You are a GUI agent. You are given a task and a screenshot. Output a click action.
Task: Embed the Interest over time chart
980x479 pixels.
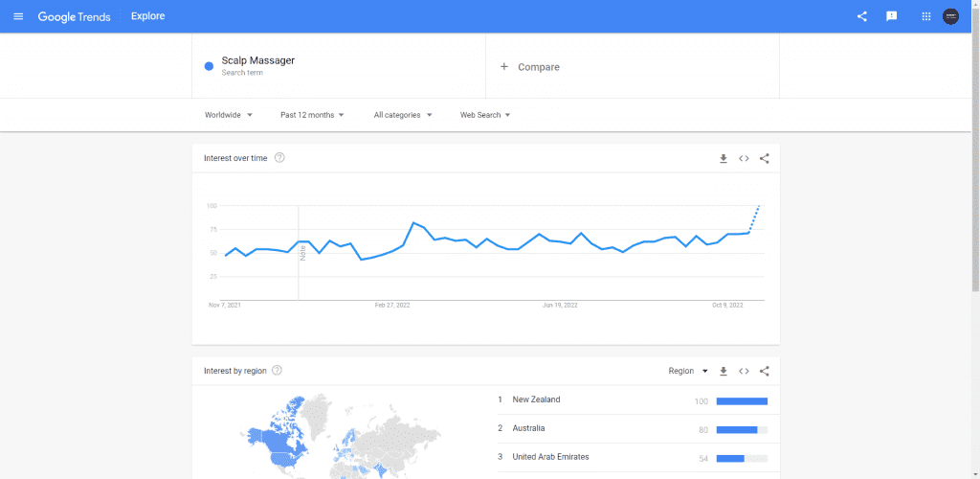(x=744, y=158)
